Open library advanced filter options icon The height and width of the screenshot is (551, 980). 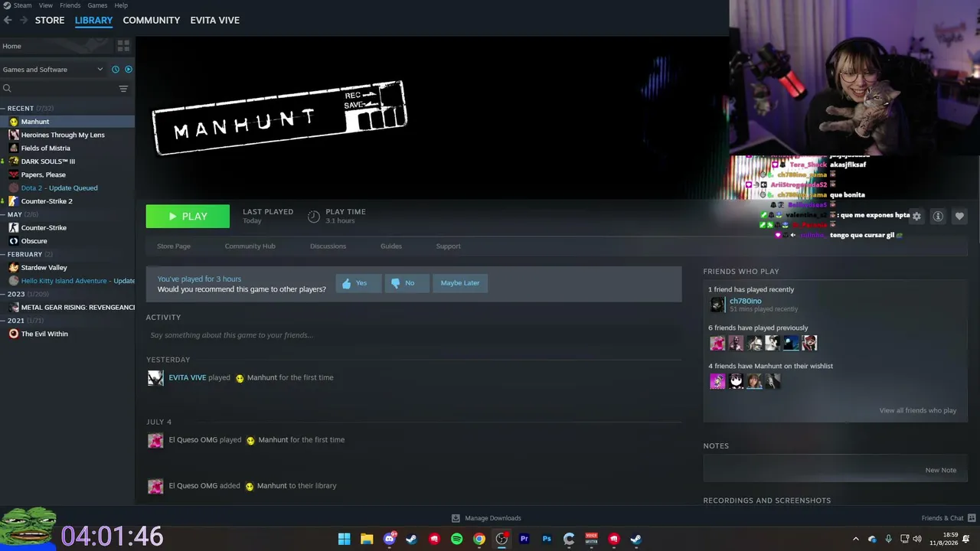[x=123, y=89]
